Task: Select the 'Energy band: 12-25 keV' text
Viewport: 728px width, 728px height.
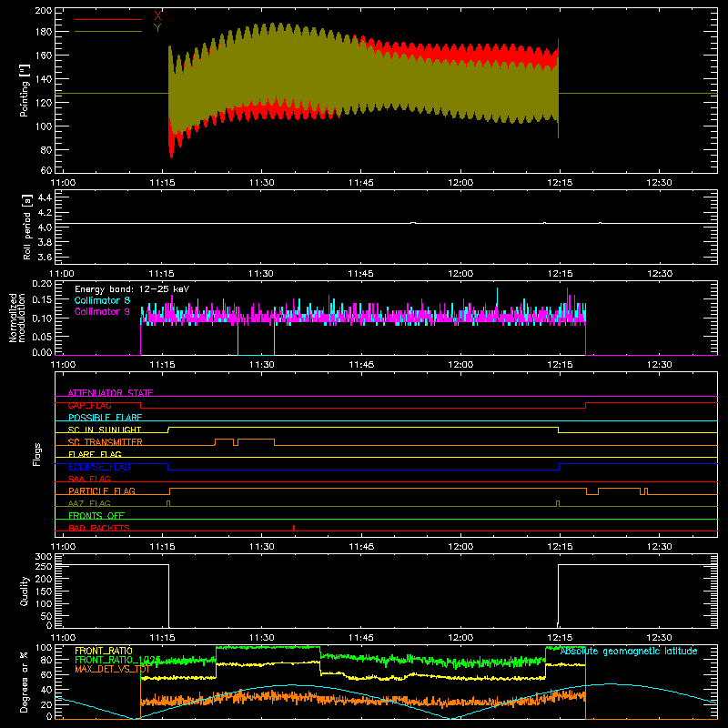Action: tap(132, 289)
